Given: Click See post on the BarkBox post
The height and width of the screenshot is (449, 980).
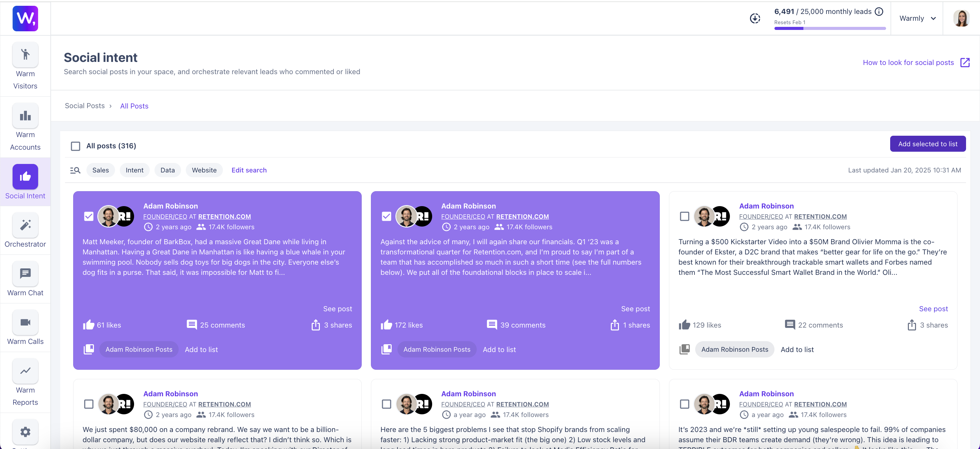Looking at the screenshot, I should coord(338,309).
